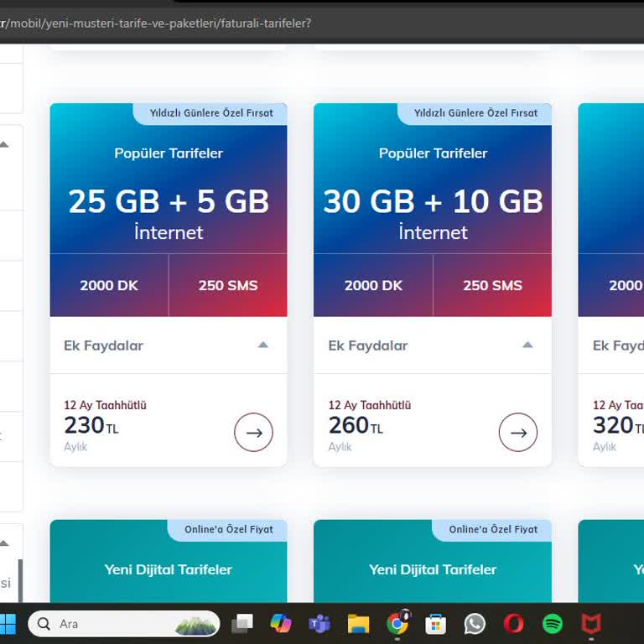Select the 25 GB + 5 GB İnternet heading
Screen dimensions: 644x644
point(169,214)
